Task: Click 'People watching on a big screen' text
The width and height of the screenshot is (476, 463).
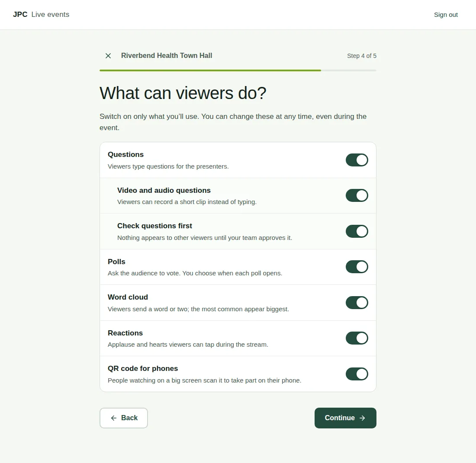Action: click(x=204, y=380)
